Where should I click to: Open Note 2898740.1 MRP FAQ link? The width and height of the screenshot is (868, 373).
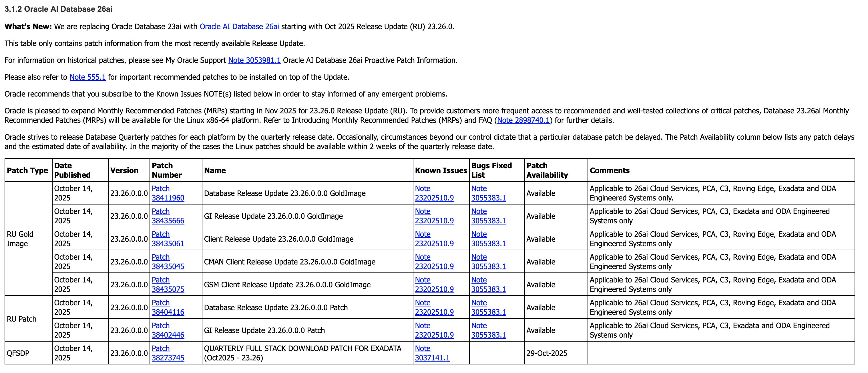click(x=523, y=120)
